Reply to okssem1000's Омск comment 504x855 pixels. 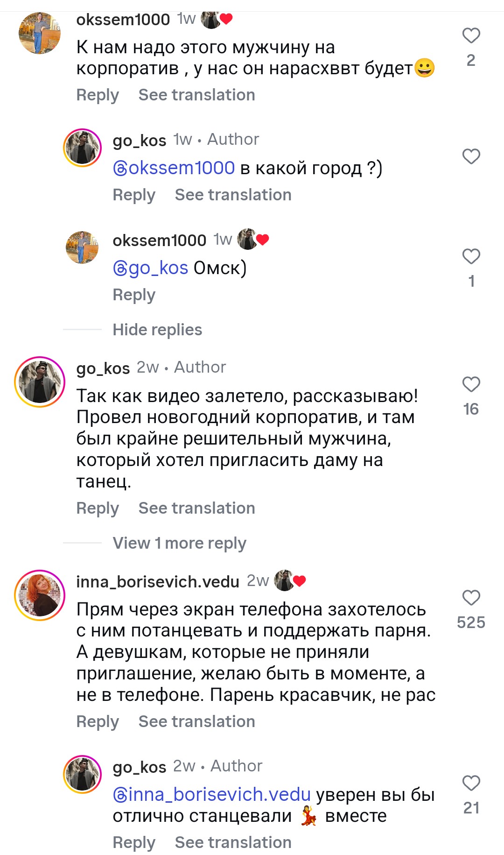134,295
